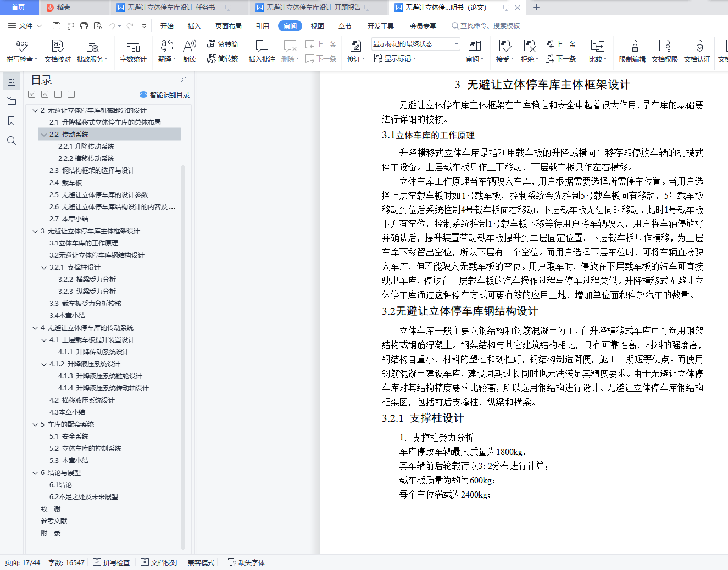Screen dimensions: 728x570
Task: Start 朗读 read-aloud
Action: (190, 51)
